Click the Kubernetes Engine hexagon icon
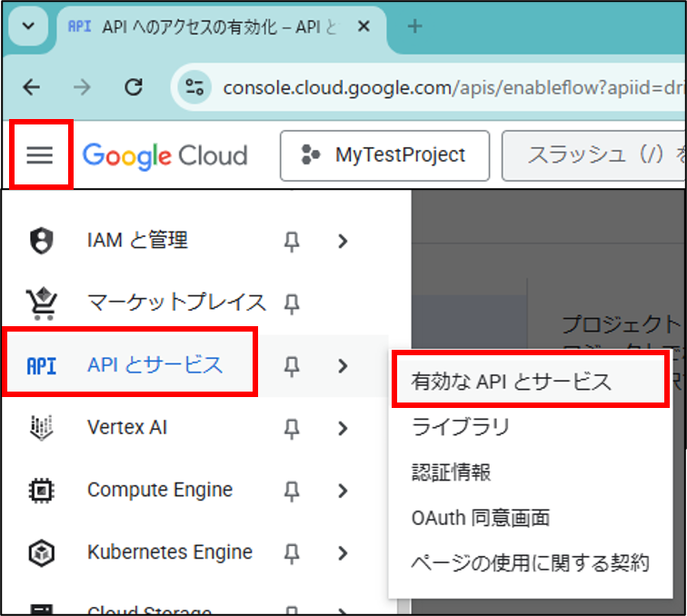687x616 pixels. (42, 553)
